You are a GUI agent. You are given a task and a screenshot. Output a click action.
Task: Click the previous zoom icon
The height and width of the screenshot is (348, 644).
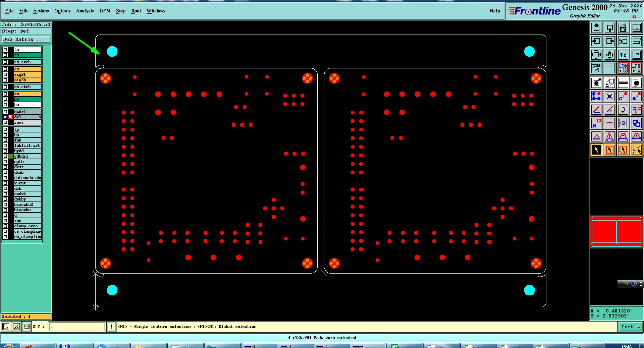coord(623,41)
